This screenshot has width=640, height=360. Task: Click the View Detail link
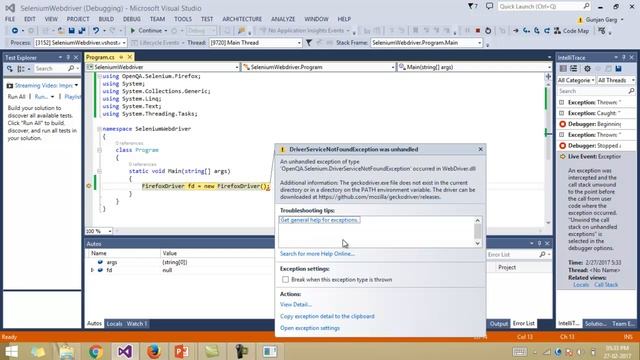pos(296,304)
